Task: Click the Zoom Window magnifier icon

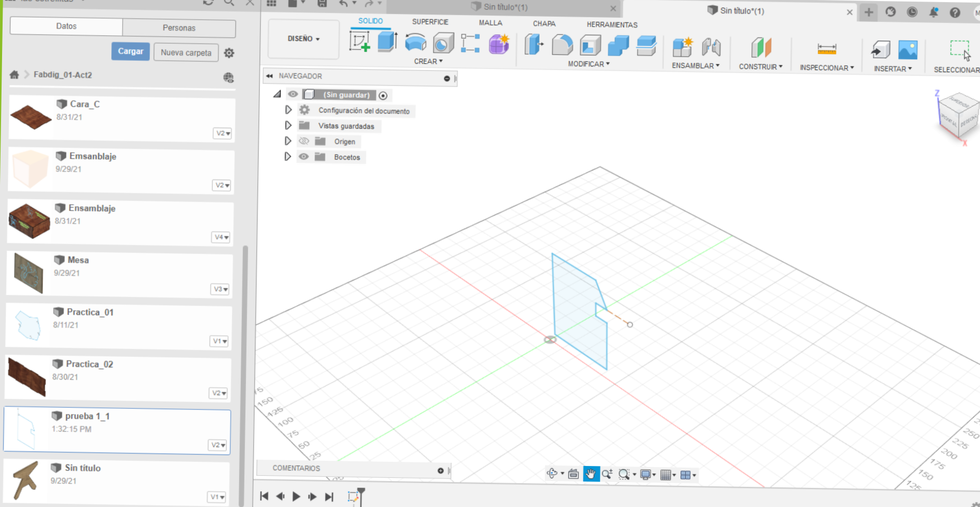Action: pos(624,474)
